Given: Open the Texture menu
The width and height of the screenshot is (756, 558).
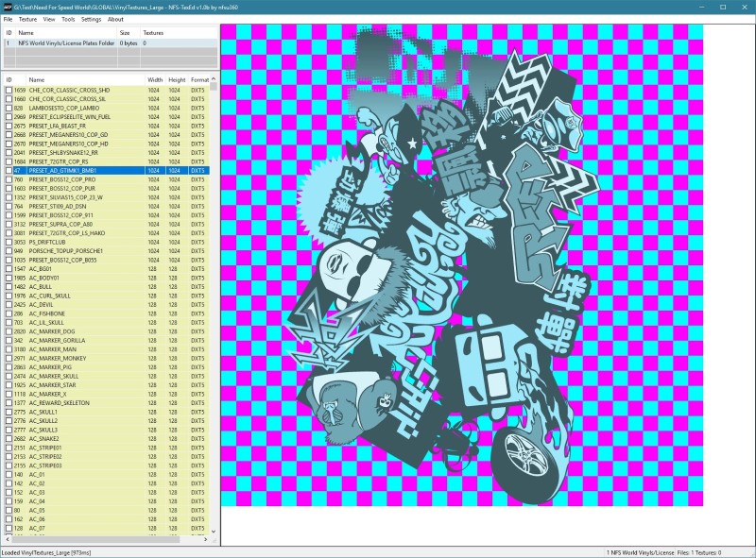Looking at the screenshot, I should point(27,19).
